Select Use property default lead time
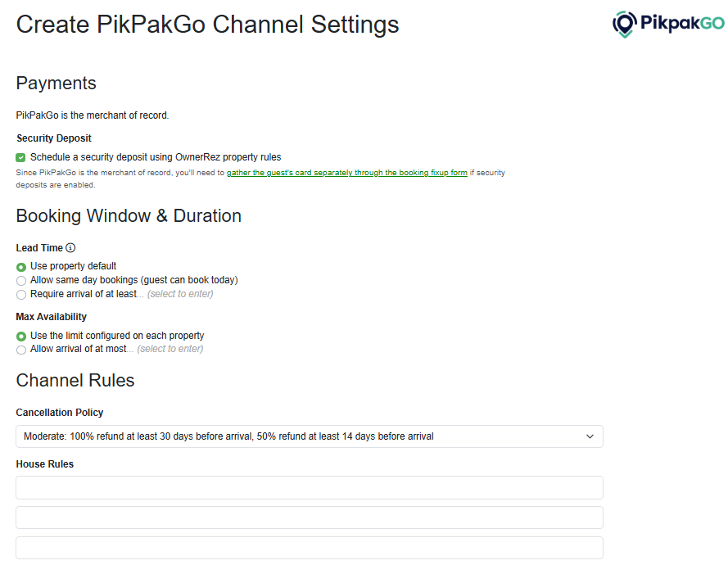Image resolution: width=728 pixels, height=565 pixels. coord(21,267)
